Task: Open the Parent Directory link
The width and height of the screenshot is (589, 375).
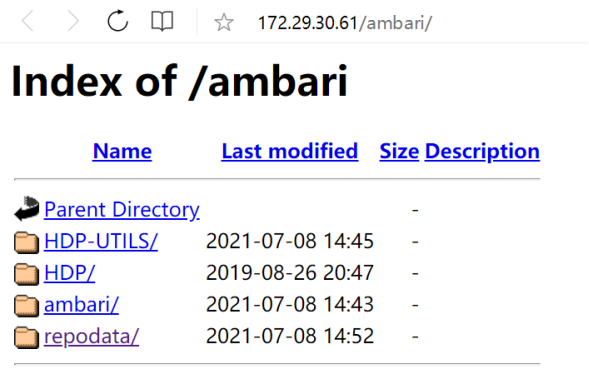Action: (122, 210)
